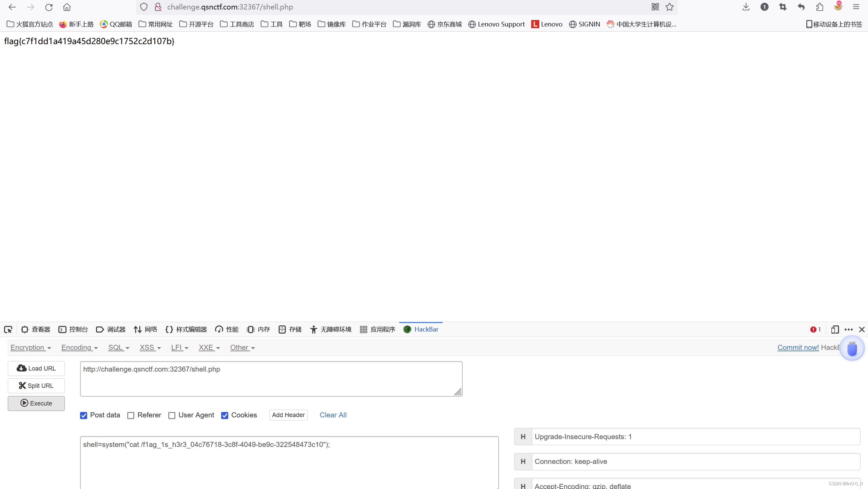Click the QR code icon in the address bar
The image size is (868, 489).
click(x=655, y=7)
